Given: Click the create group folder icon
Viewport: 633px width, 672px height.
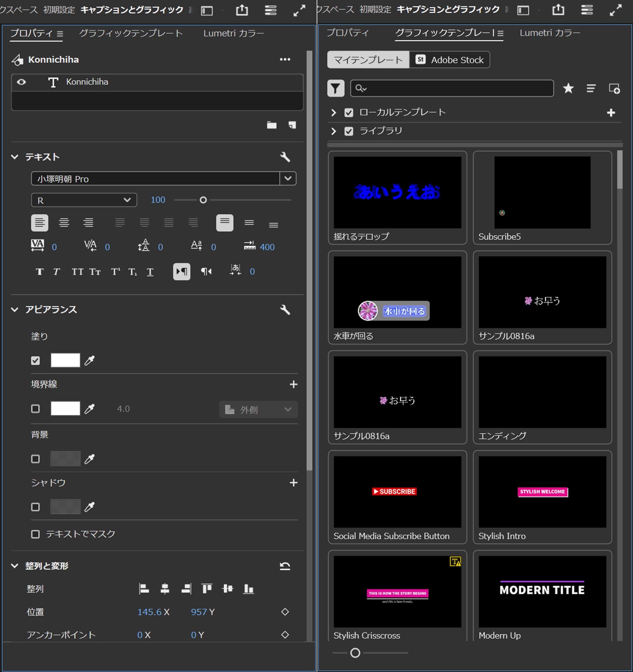Looking at the screenshot, I should coord(272,125).
